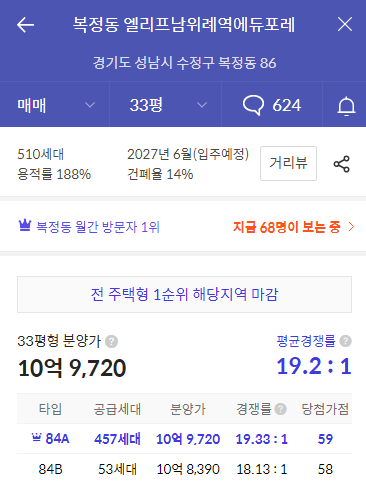Click the 건폐율 14% text
The width and height of the screenshot is (366, 491).
click(x=160, y=174)
